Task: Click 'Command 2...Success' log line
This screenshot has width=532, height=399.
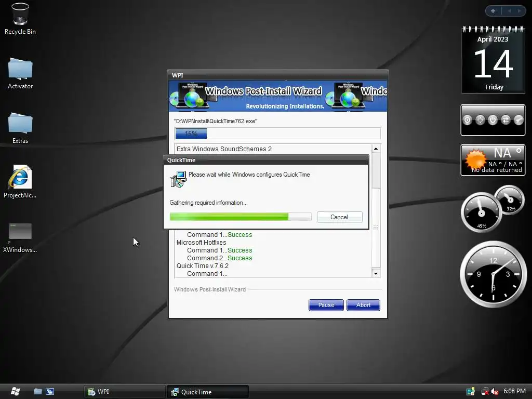Action: coord(220,258)
